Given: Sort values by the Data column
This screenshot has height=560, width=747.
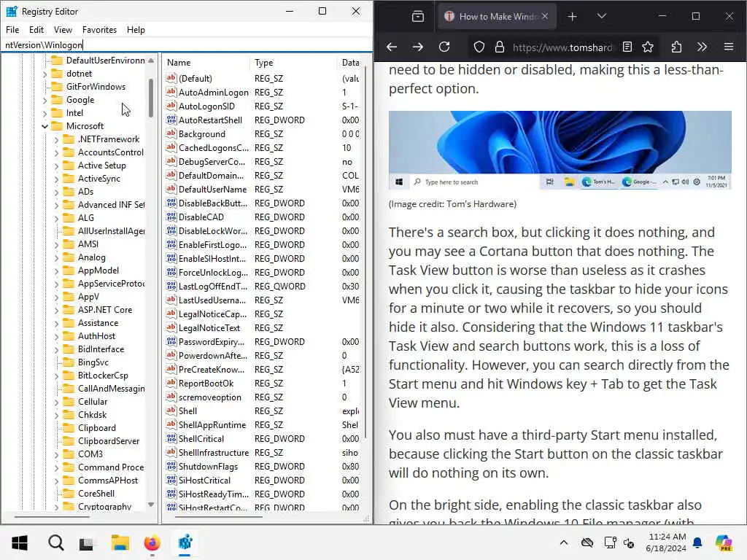Looking at the screenshot, I should click(350, 63).
